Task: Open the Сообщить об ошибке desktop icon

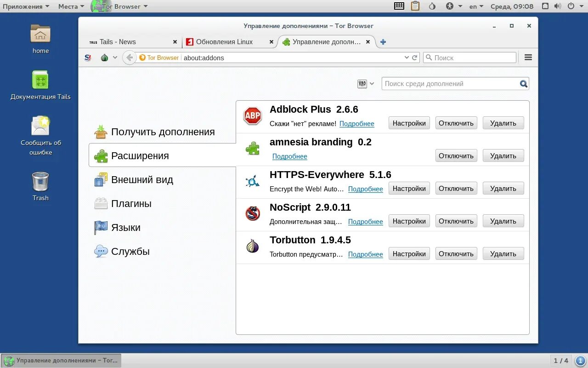Action: pyautogui.click(x=40, y=136)
